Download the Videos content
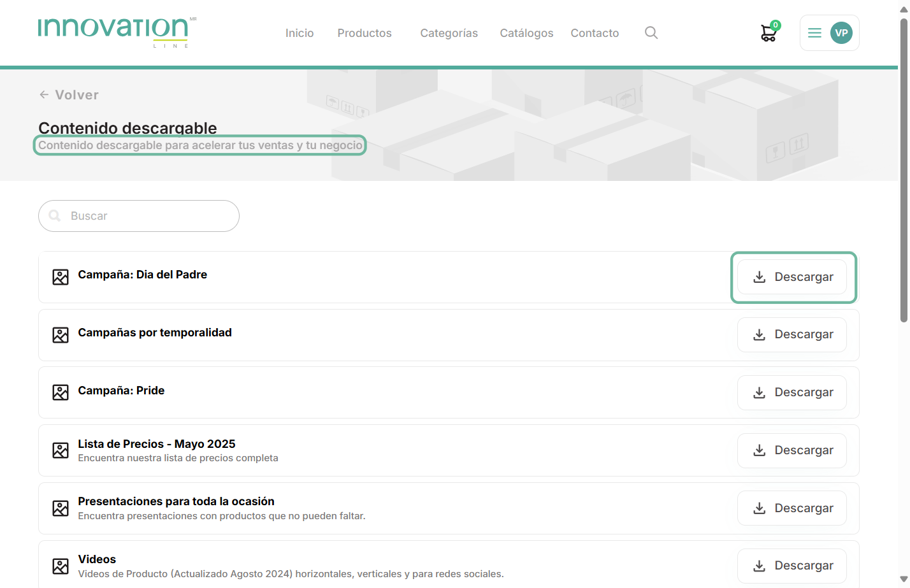This screenshot has width=910, height=588. pyautogui.click(x=792, y=566)
